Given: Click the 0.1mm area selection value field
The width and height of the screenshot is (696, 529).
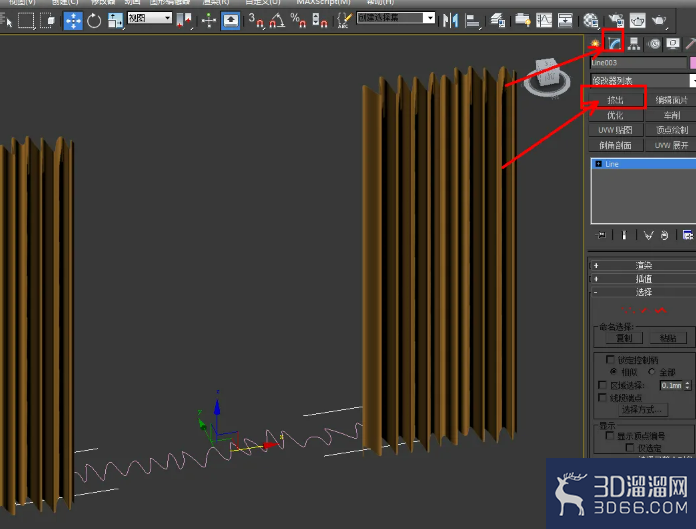Looking at the screenshot, I should pos(672,385).
